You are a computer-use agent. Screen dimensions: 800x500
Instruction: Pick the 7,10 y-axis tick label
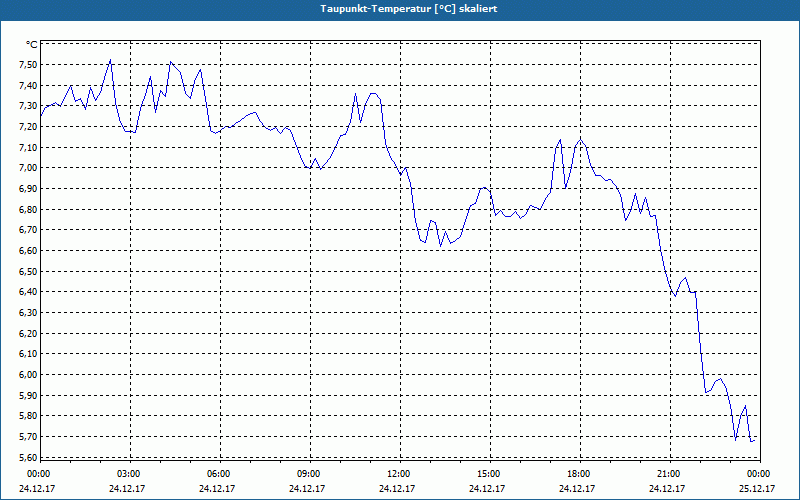click(x=28, y=147)
